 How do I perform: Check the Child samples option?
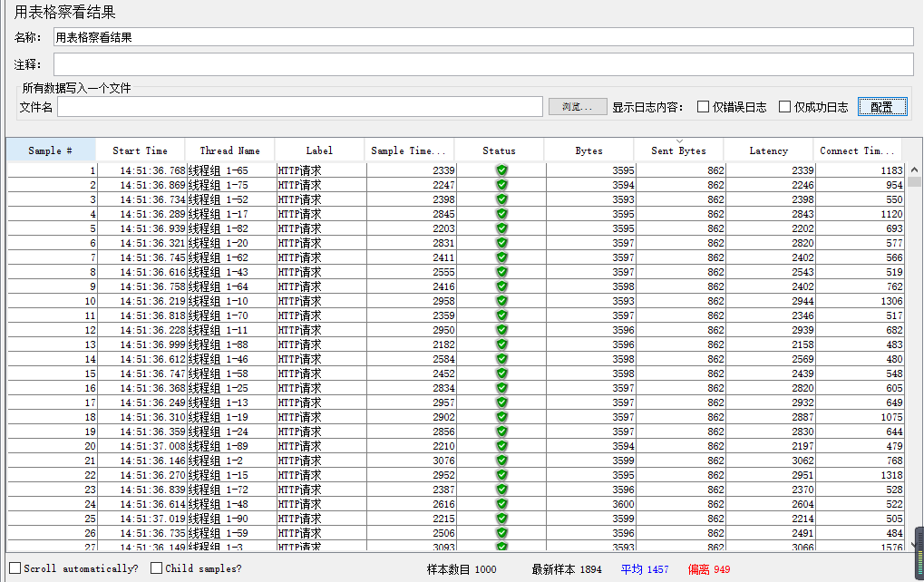click(156, 567)
